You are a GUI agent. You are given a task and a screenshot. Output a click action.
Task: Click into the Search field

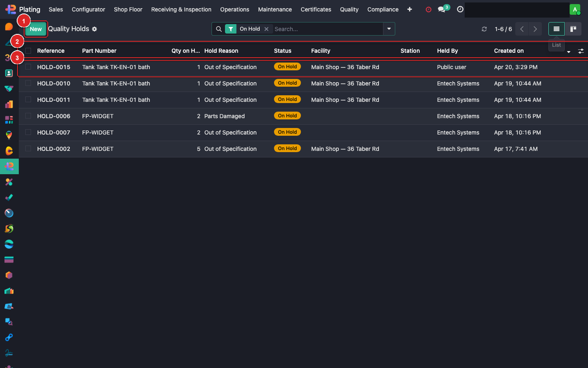pos(327,29)
